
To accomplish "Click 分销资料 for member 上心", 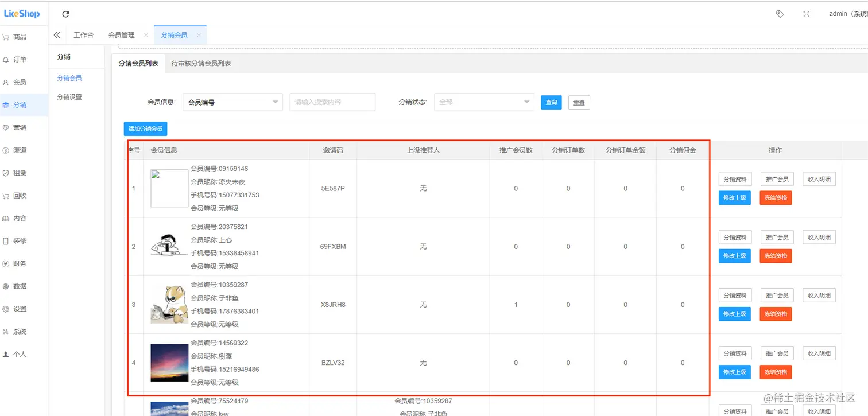I will tap(735, 237).
